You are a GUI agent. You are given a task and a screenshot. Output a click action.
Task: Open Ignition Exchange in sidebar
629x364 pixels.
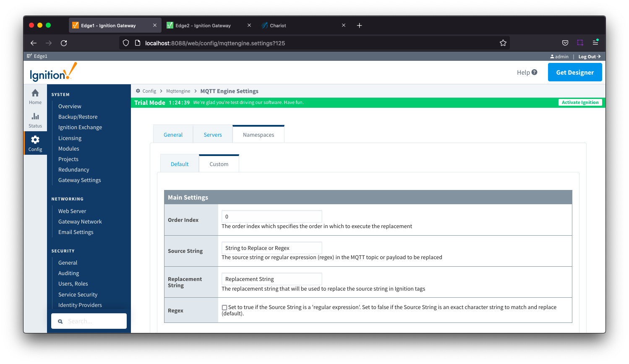pos(80,127)
